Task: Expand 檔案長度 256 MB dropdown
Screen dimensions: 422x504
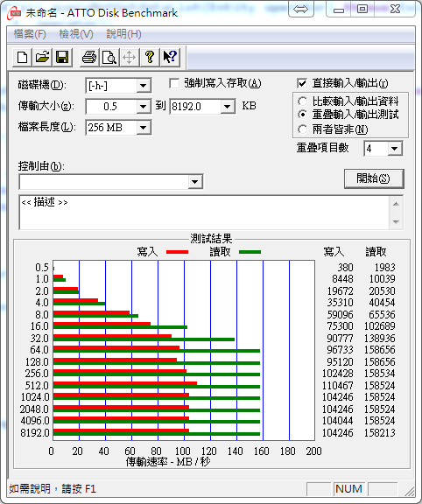Action: (x=143, y=128)
